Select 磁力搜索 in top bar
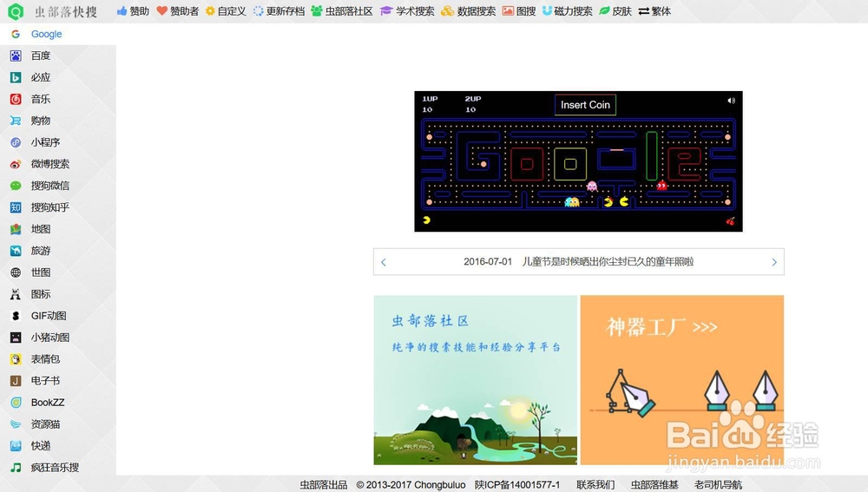This screenshot has width=868, height=492. click(568, 11)
